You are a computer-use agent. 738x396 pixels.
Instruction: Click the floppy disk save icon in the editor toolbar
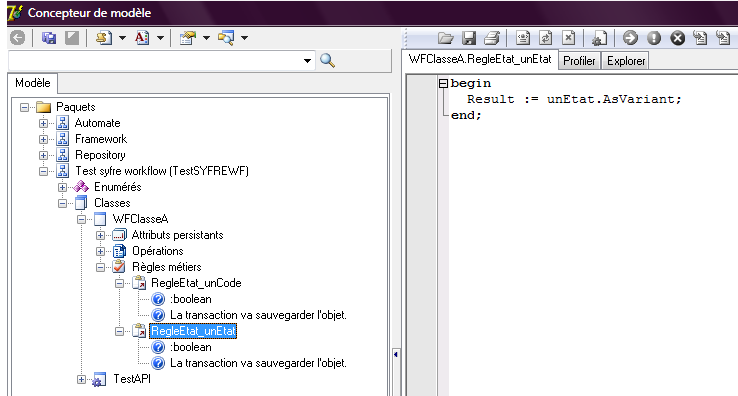pyautogui.click(x=469, y=38)
